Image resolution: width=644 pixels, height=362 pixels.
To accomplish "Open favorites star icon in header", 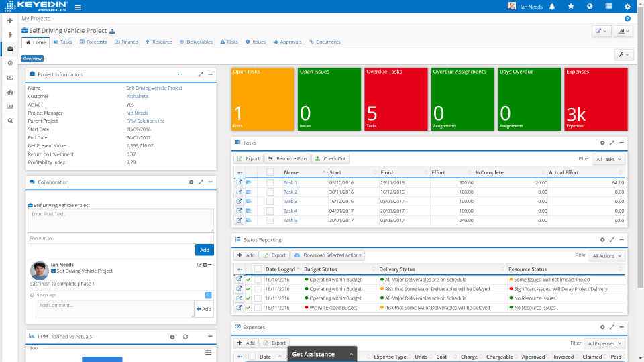I will 571,7.
